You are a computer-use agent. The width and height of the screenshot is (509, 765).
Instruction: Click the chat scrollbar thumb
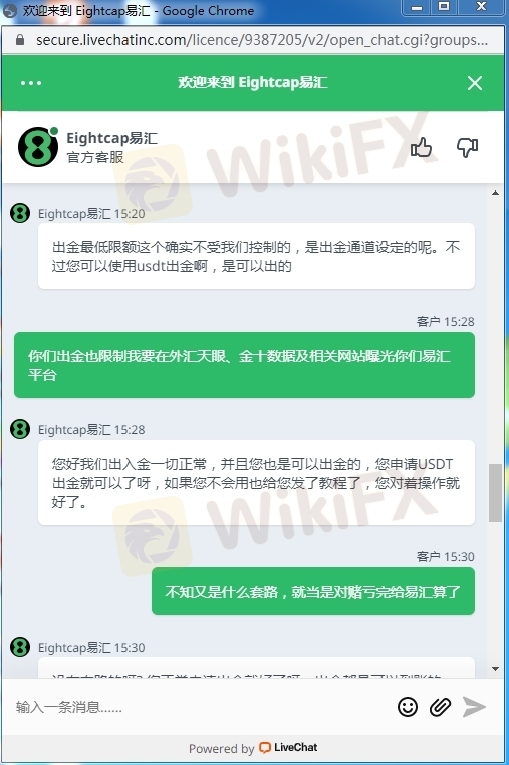[x=495, y=493]
